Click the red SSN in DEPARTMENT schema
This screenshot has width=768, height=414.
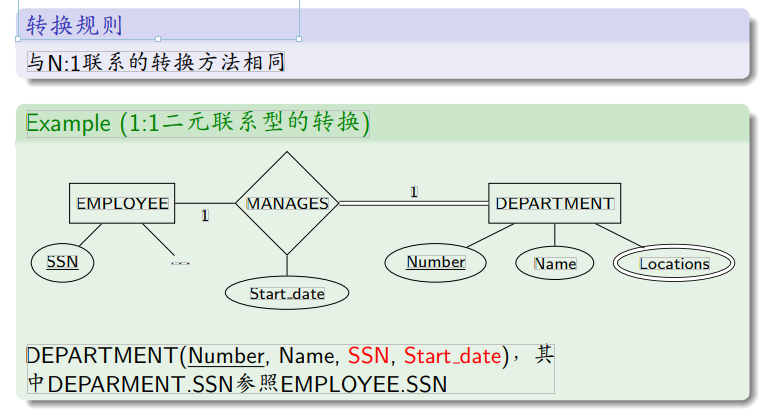click(368, 356)
